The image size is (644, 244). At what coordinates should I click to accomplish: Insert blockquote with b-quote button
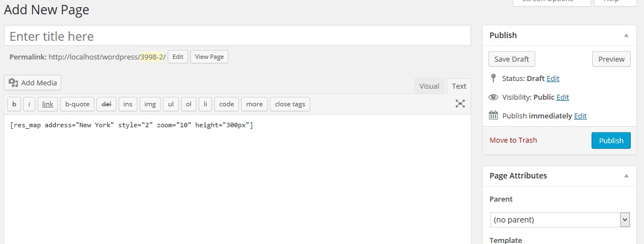coord(77,104)
